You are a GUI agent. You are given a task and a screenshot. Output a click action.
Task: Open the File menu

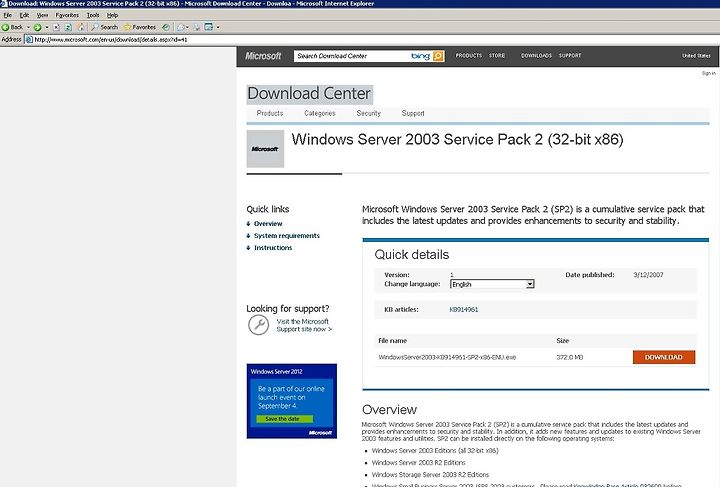pyautogui.click(x=8, y=15)
